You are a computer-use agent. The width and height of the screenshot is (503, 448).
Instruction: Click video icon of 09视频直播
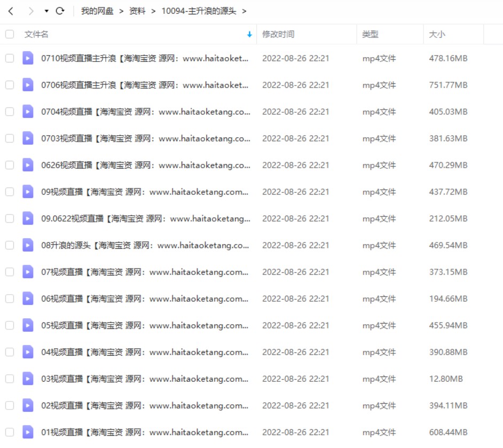click(x=28, y=192)
